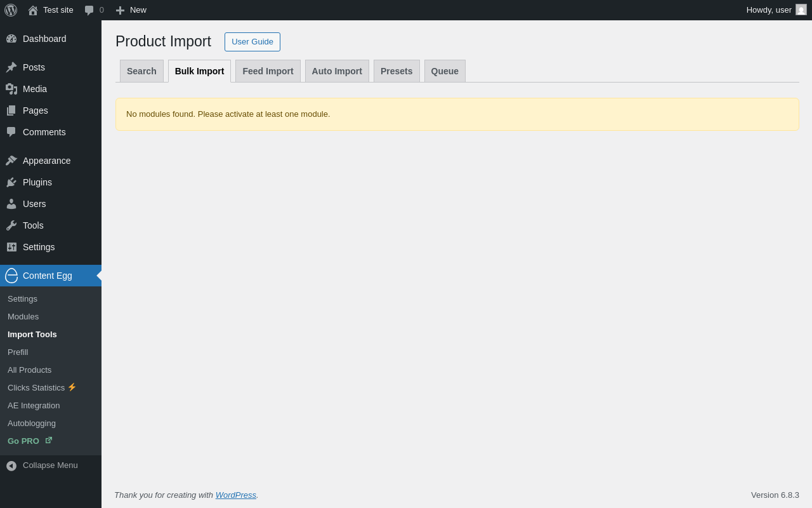812x508 pixels.
Task: Open the New content dropdown
Action: [x=131, y=10]
